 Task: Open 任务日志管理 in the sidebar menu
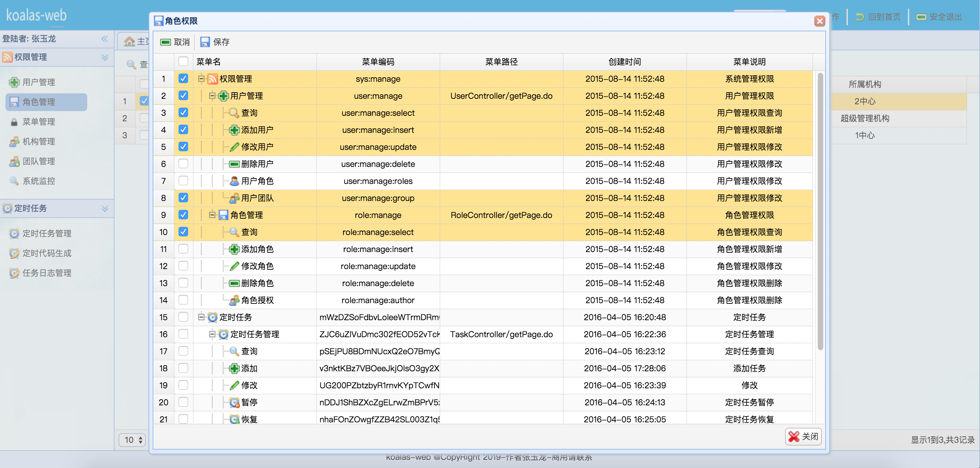tap(46, 273)
